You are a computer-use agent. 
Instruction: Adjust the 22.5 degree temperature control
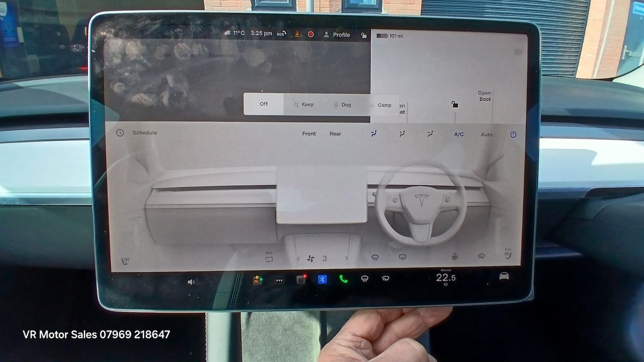(445, 278)
